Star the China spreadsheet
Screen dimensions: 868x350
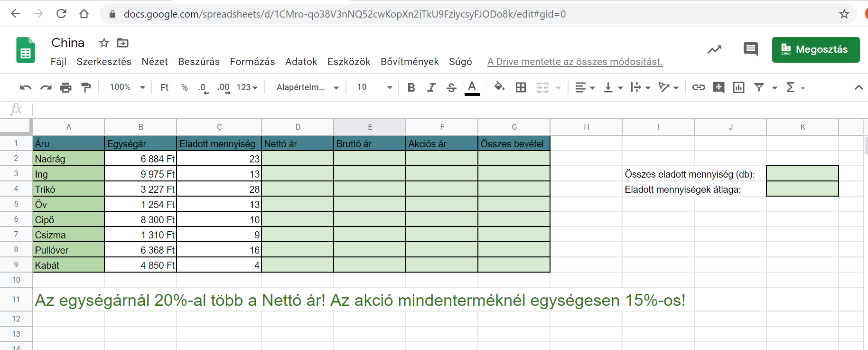tap(104, 43)
